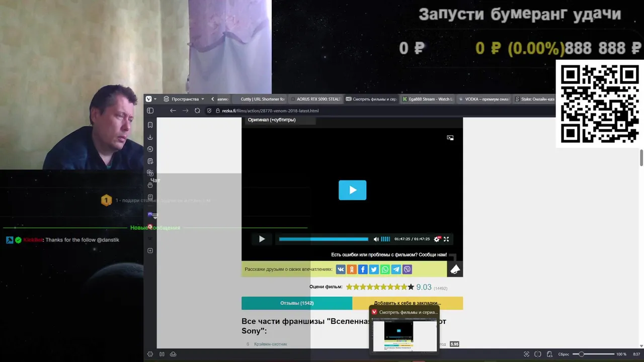Open player quality settings gear
644x362 pixels.
(437, 239)
